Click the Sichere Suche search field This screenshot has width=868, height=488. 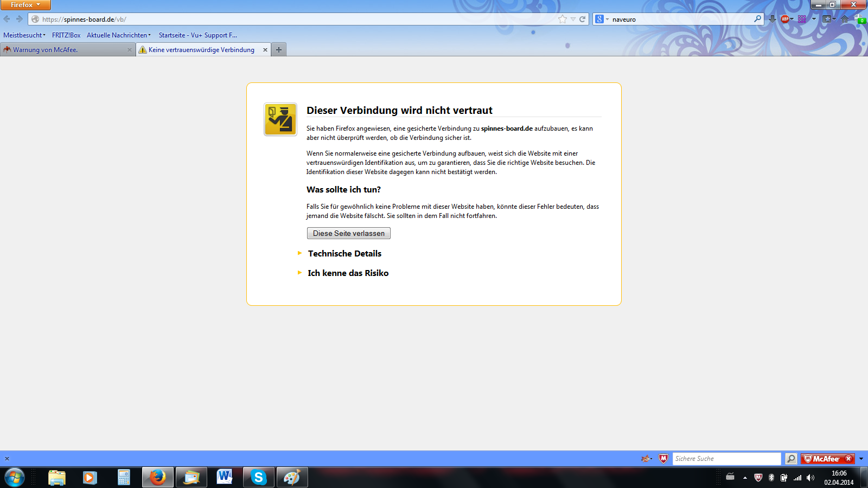[x=726, y=459]
